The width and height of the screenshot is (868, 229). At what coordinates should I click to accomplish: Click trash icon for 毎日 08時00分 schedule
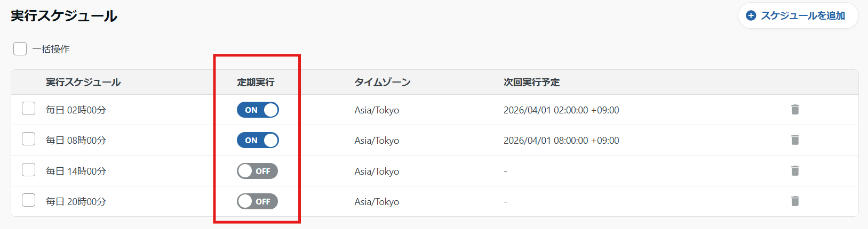click(x=795, y=140)
